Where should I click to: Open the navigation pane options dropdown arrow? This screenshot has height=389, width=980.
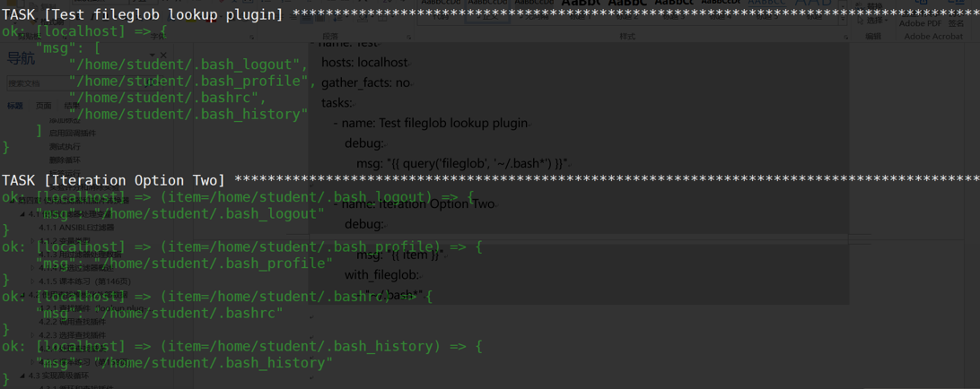click(153, 56)
